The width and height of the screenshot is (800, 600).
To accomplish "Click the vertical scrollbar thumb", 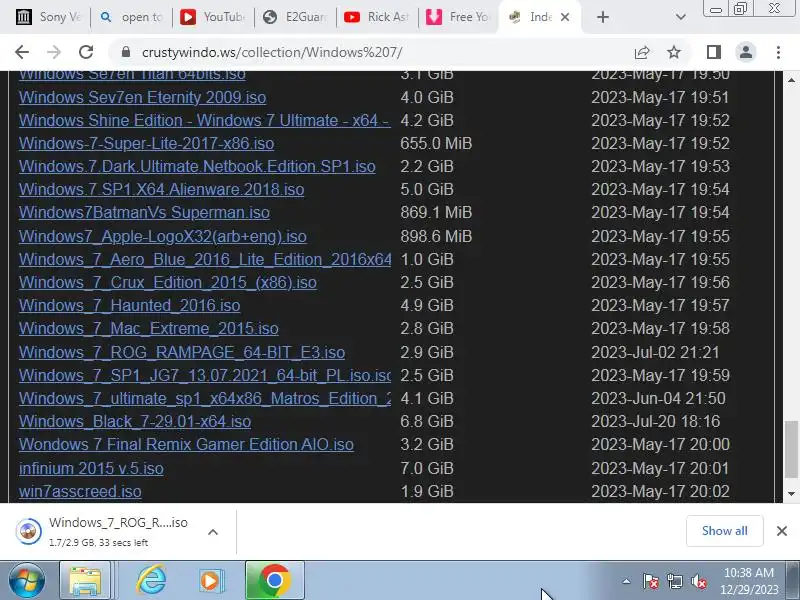I will click(x=791, y=449).
